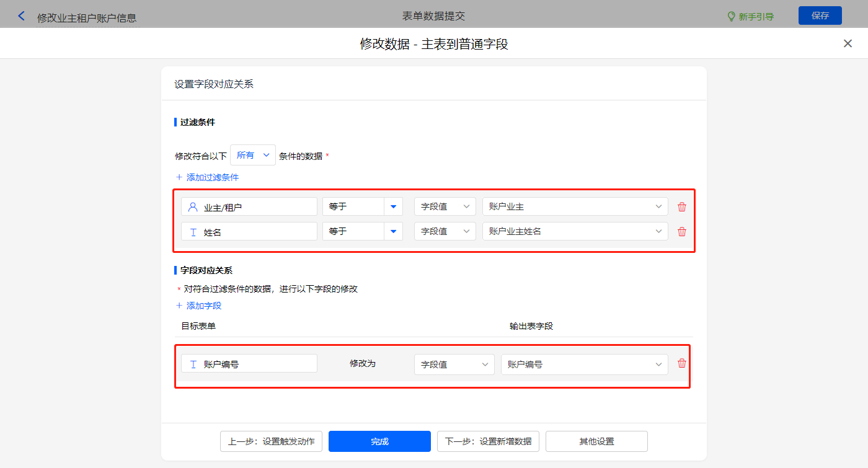Click the blue 完成 button

(379, 441)
